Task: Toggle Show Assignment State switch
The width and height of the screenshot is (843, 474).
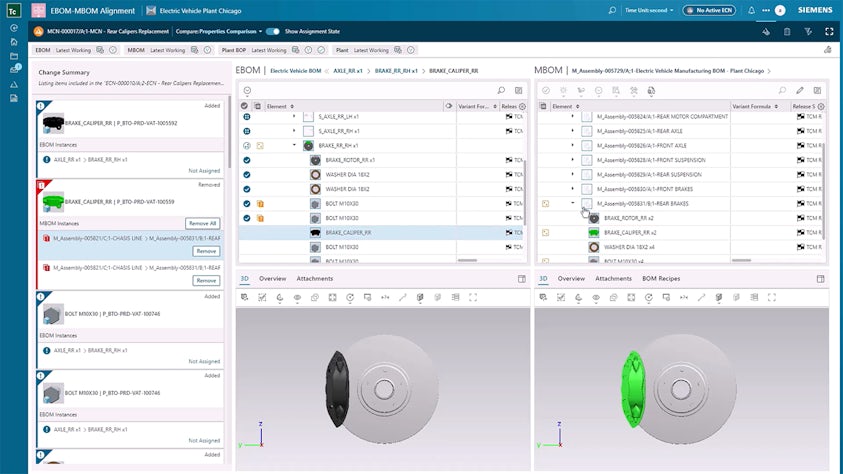Action: point(273,31)
